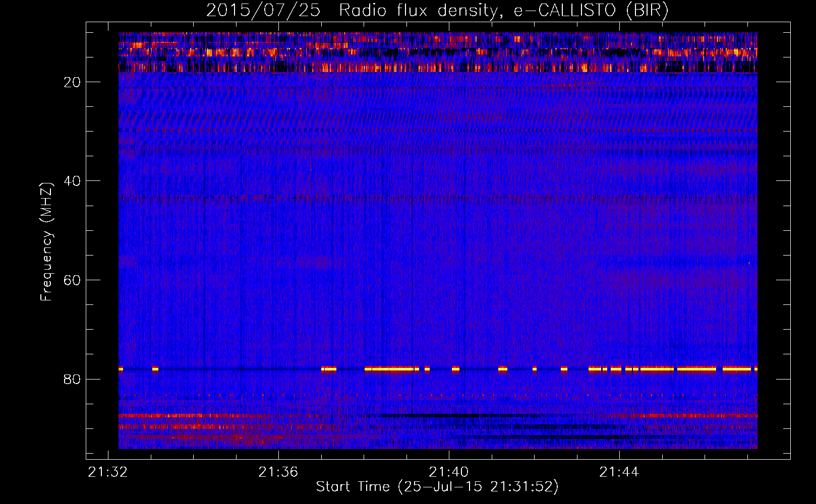Click the (BIR) station code in title

coord(647,11)
